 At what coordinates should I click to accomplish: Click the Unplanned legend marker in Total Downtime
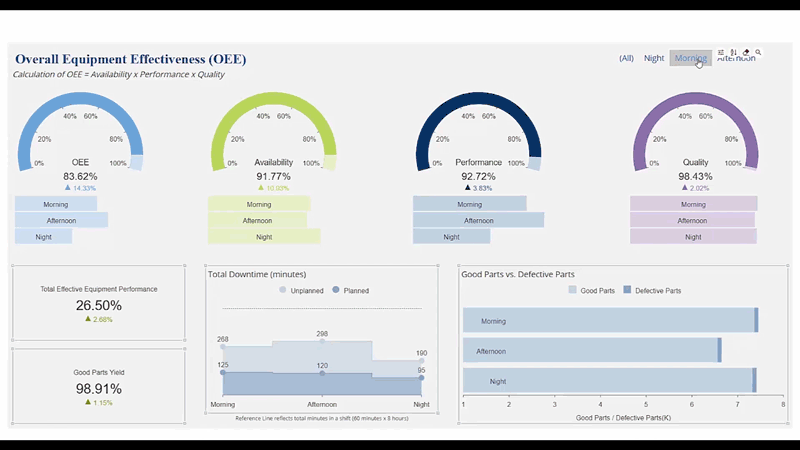283,290
